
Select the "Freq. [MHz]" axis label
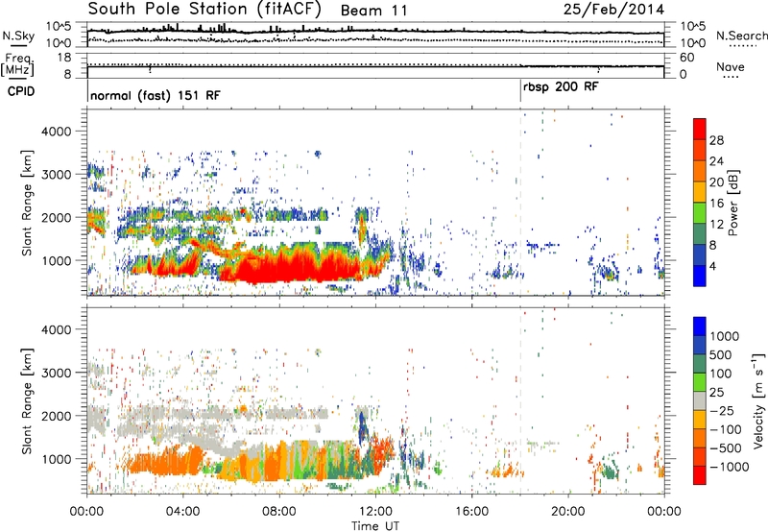click(18, 65)
